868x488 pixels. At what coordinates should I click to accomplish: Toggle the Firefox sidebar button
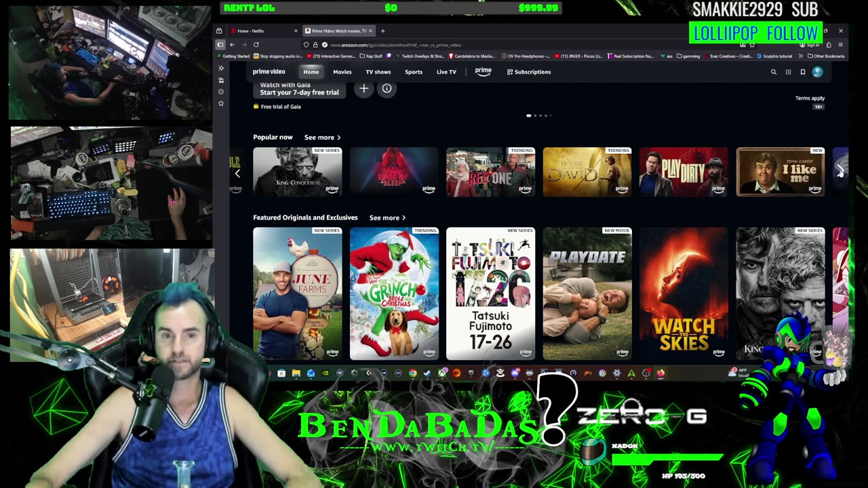(x=220, y=45)
